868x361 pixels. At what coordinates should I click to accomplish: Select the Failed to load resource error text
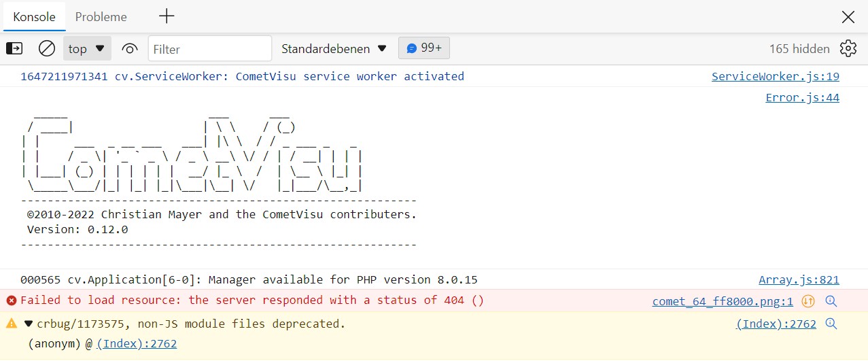pyautogui.click(x=252, y=300)
